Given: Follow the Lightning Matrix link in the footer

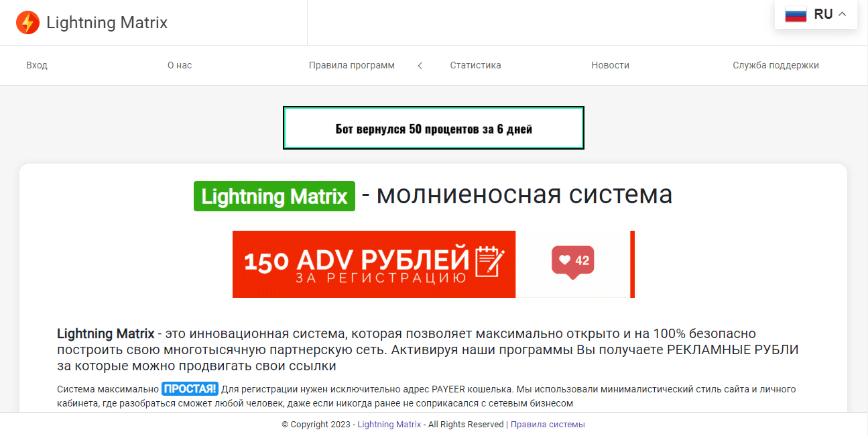Looking at the screenshot, I should click(x=389, y=424).
